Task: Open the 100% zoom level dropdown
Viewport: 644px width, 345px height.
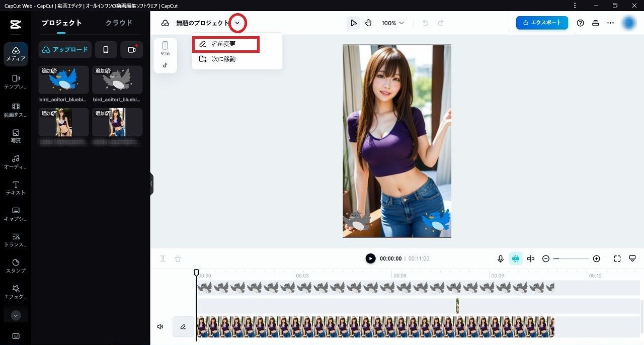Action: pos(392,23)
